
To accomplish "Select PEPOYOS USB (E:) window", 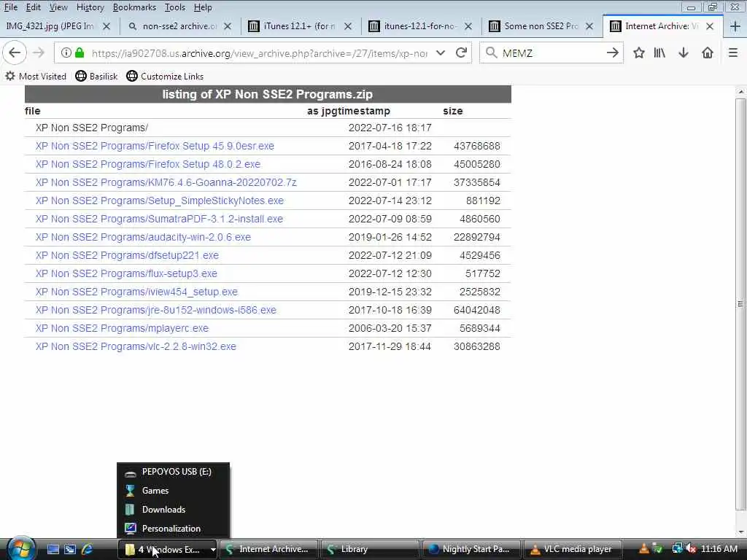I will coord(174,472).
